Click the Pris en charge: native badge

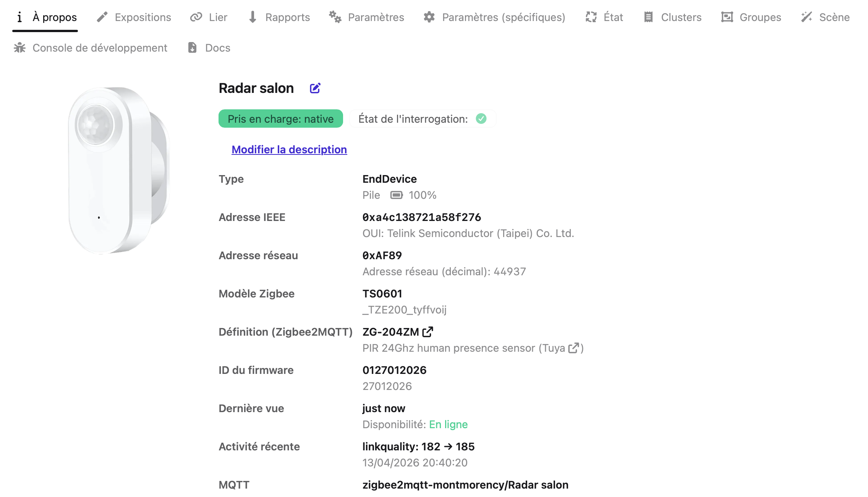pyautogui.click(x=280, y=119)
